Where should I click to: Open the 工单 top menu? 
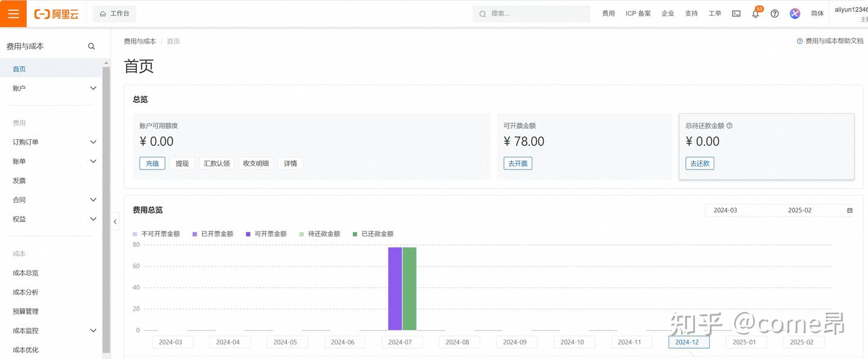pyautogui.click(x=715, y=14)
